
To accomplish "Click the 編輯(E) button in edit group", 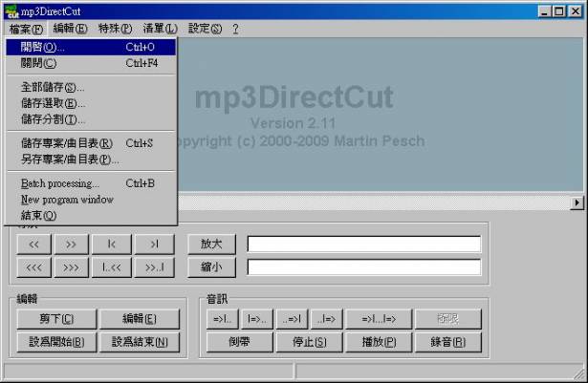I will [140, 319].
